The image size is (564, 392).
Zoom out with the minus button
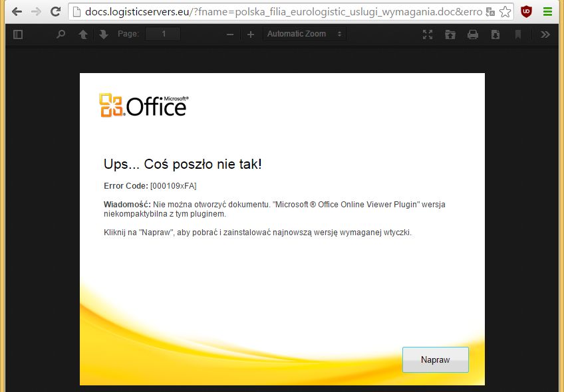[x=230, y=35]
